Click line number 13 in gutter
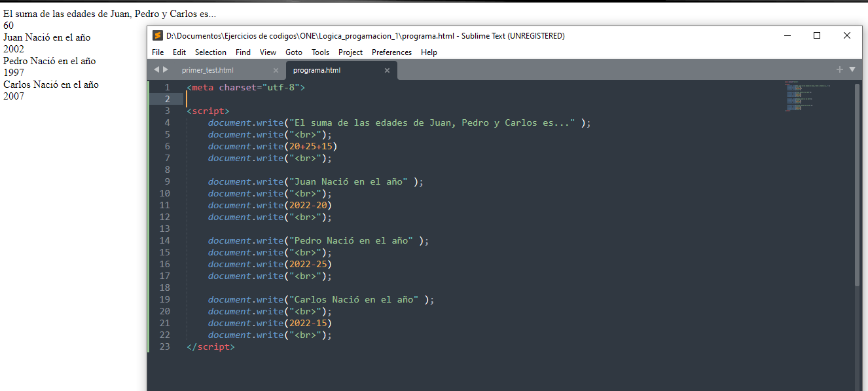 click(x=164, y=229)
